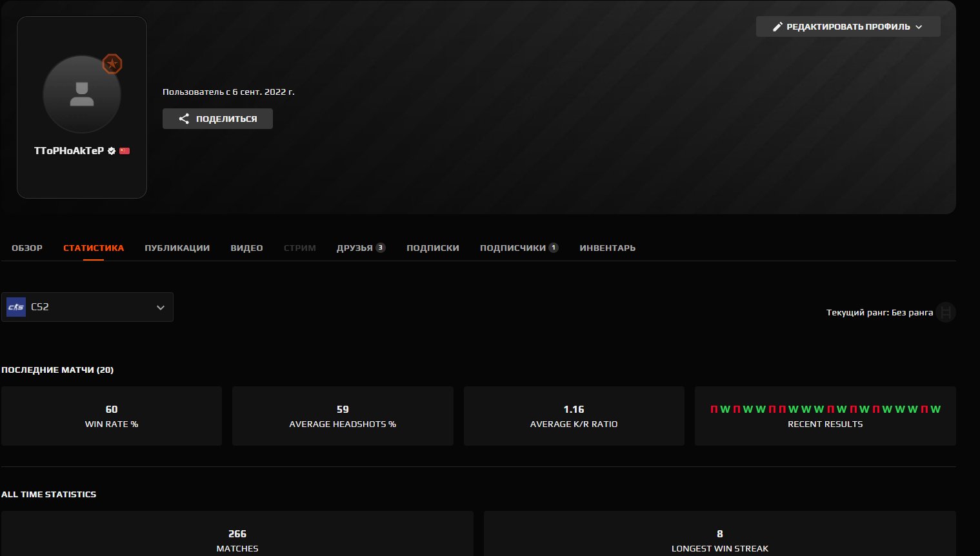The image size is (980, 556).
Task: Open the CS2 game selection dropdown
Action: tap(87, 306)
